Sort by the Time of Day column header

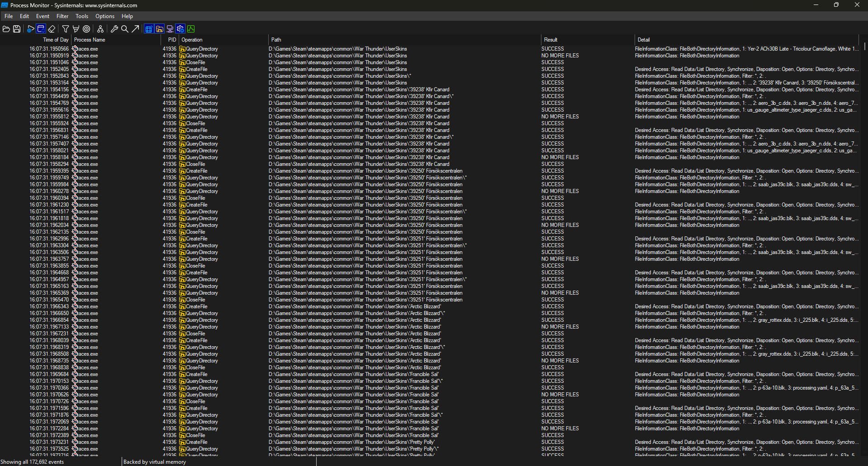click(x=35, y=40)
